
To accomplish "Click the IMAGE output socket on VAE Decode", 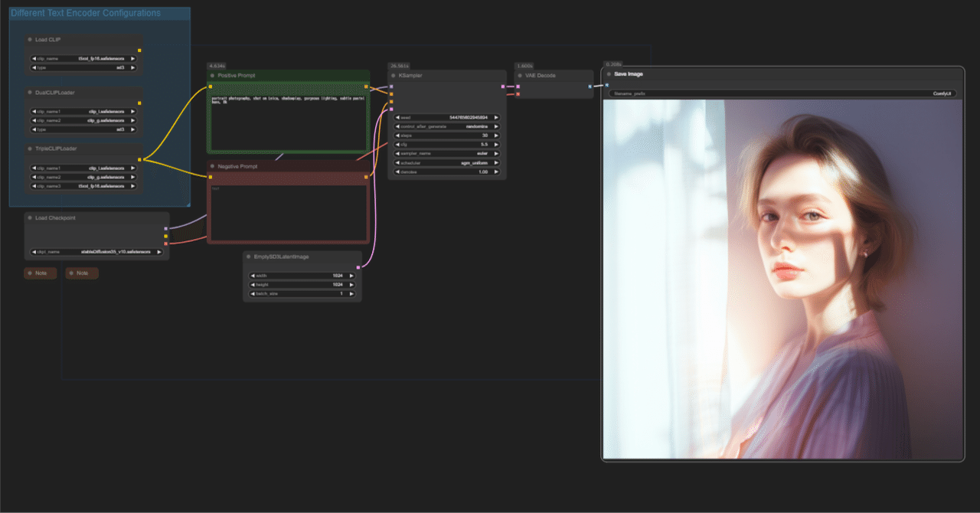I will point(590,87).
